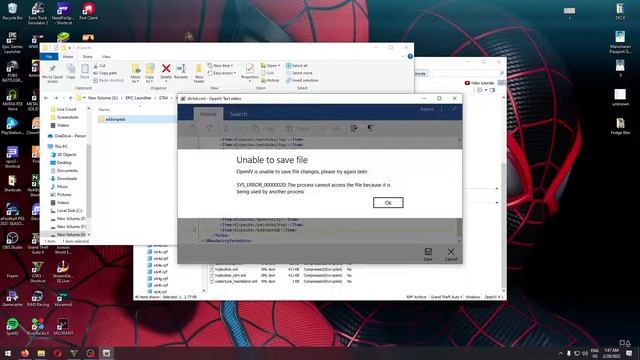Select the Epic Games Launcher desktop icon
640x360 pixels.
pos(12,43)
